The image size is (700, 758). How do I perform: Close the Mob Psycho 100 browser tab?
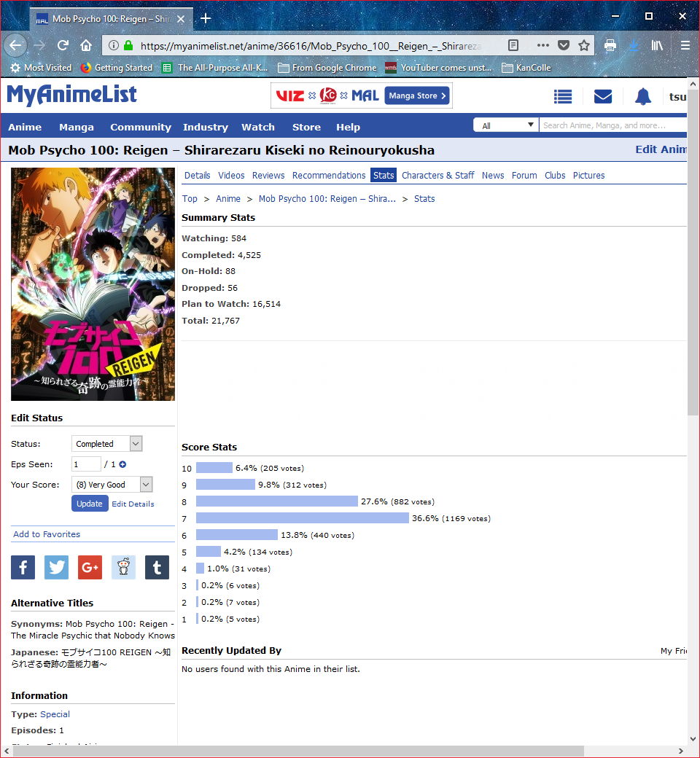(x=180, y=19)
